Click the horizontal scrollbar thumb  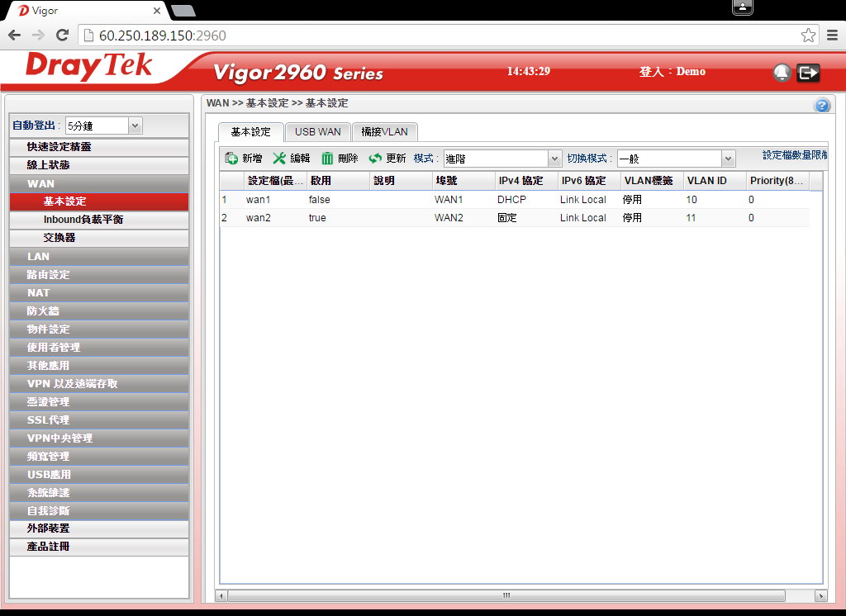(506, 596)
